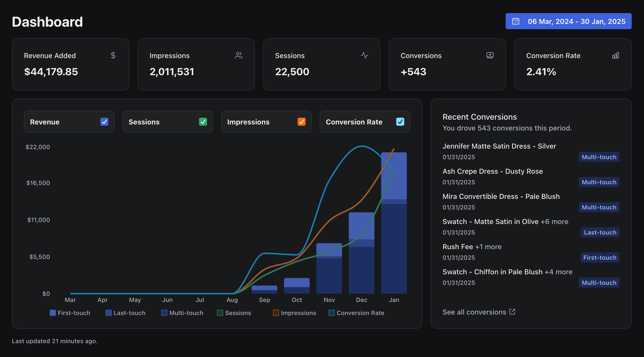The width and height of the screenshot is (644, 357).
Task: Toggle the Revenue checkbox off
Action: click(104, 121)
